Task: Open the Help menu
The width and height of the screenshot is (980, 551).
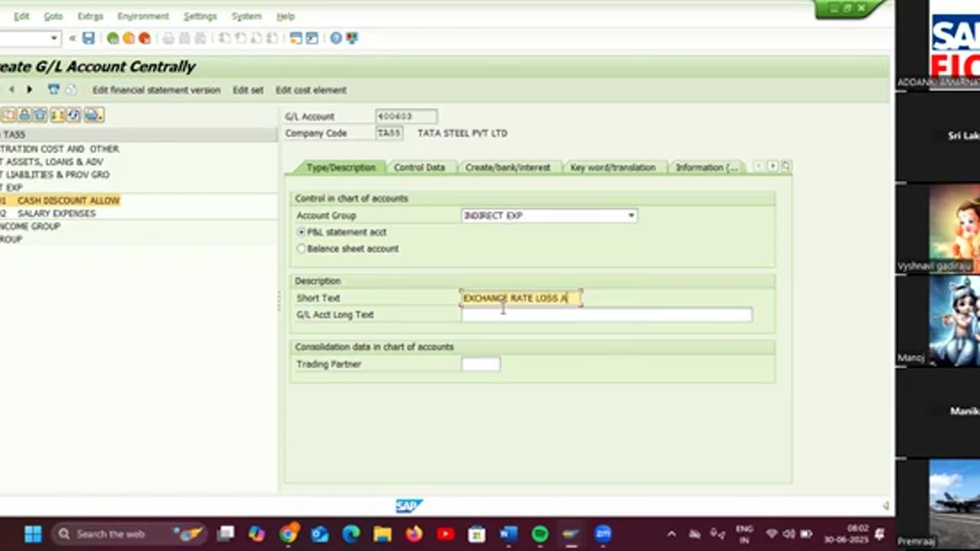Action: click(x=286, y=16)
